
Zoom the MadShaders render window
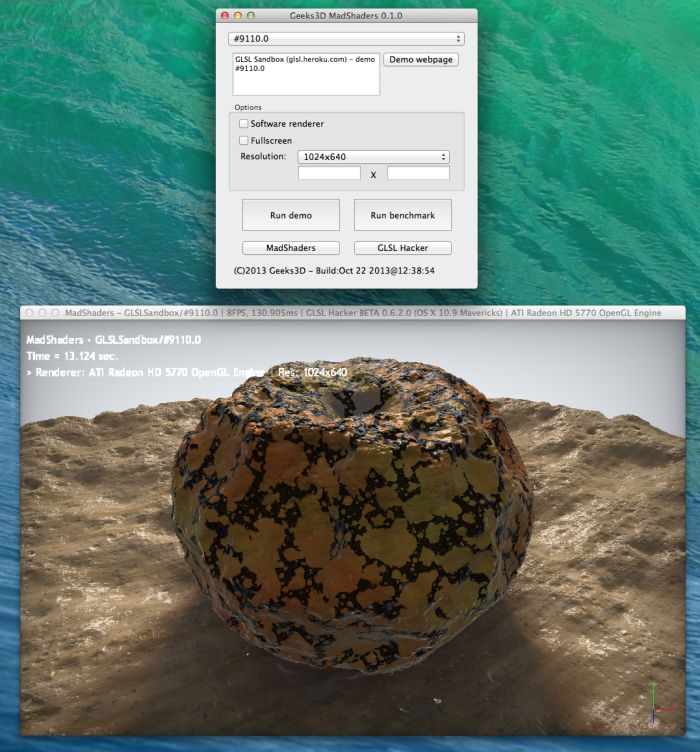pos(55,313)
